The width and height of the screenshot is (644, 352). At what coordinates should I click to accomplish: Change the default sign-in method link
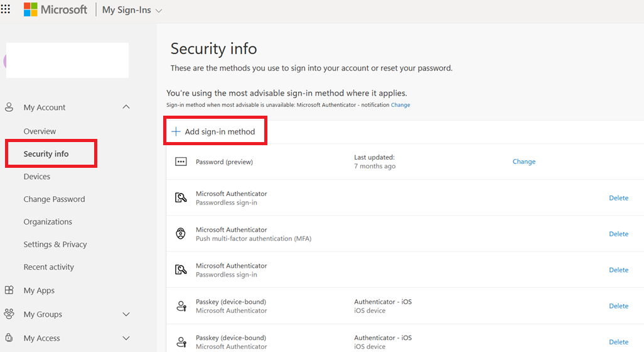pos(400,105)
